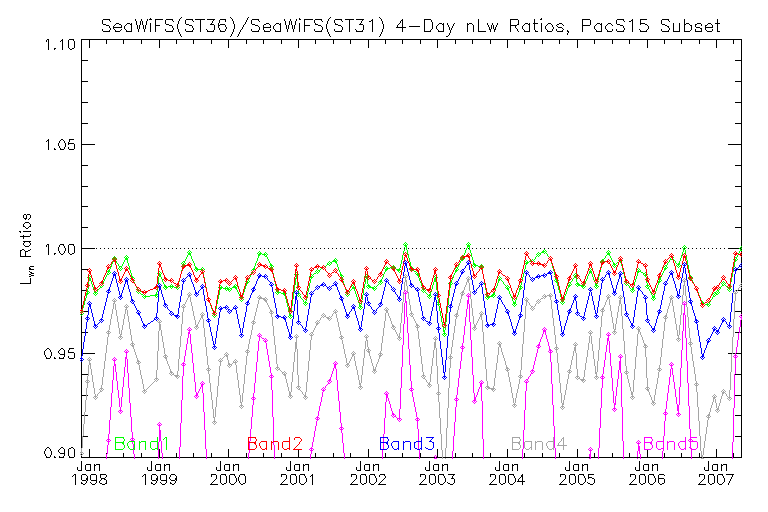Select the gray Band4 legend label
Image resolution: width=768 pixels, height=512 pixels.
tap(539, 444)
